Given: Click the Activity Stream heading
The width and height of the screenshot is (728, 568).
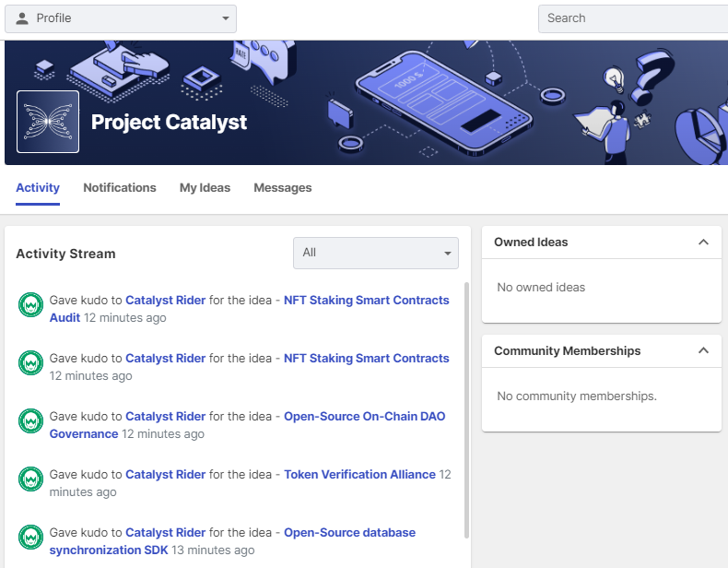Looking at the screenshot, I should (66, 254).
